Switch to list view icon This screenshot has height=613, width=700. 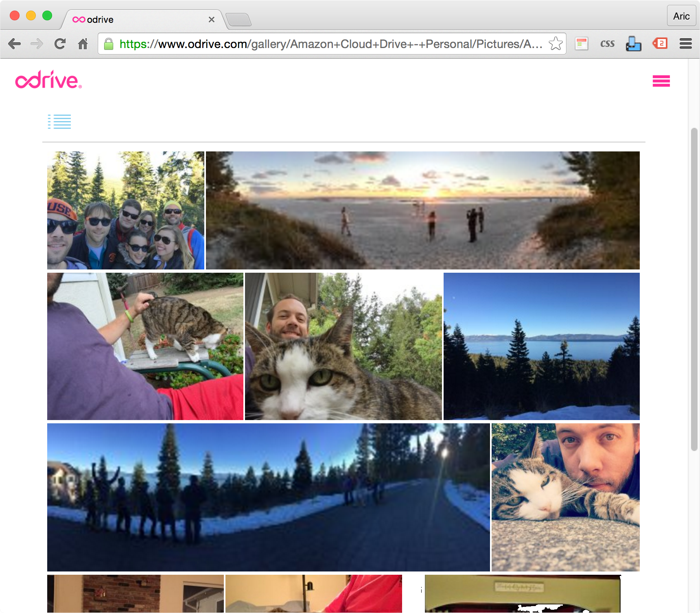59,122
